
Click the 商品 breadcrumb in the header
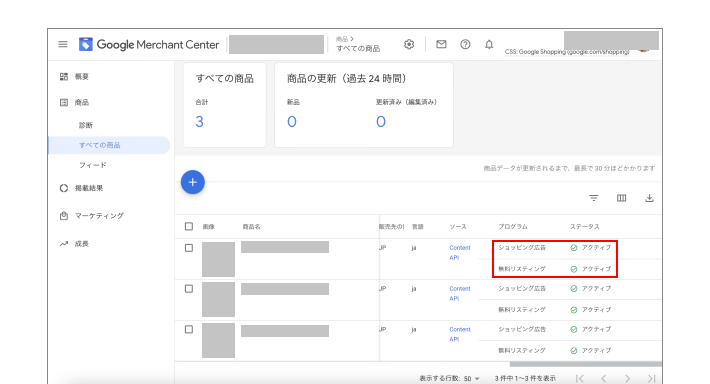(x=342, y=39)
